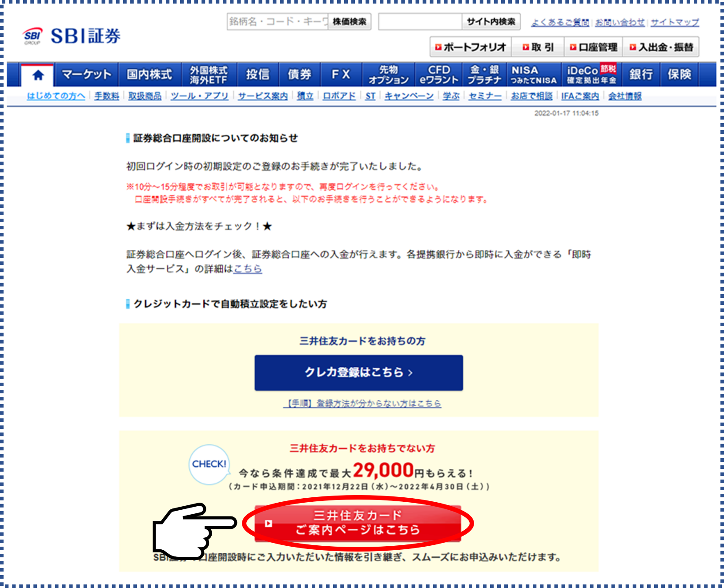Select the CFD eワラント tab
Image resolution: width=724 pixels, height=588 pixels.
pos(439,75)
